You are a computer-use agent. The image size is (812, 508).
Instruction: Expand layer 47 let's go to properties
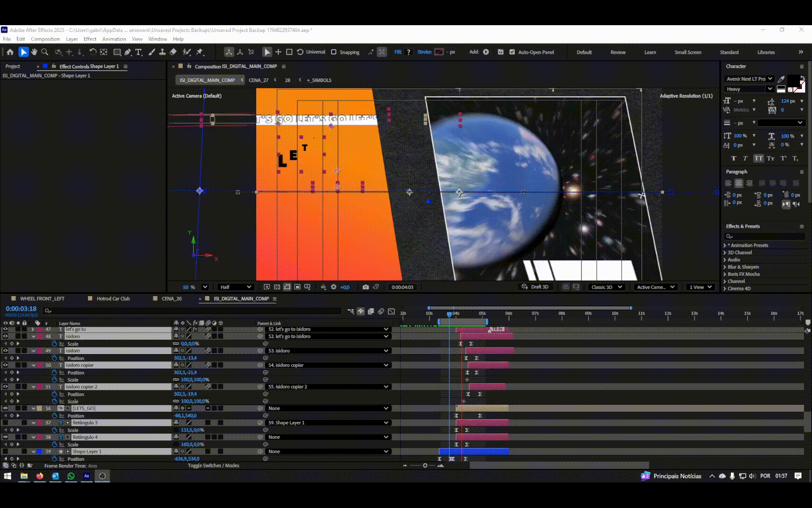[x=33, y=329]
